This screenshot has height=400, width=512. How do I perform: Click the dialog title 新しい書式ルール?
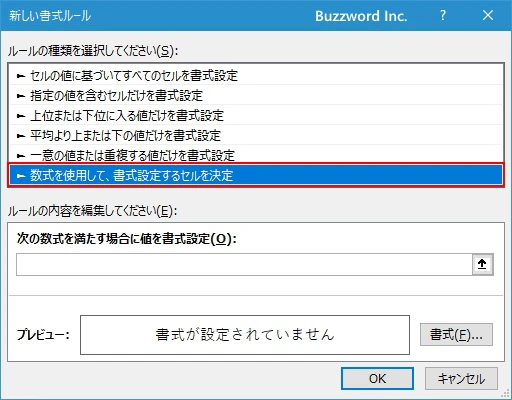pos(50,16)
